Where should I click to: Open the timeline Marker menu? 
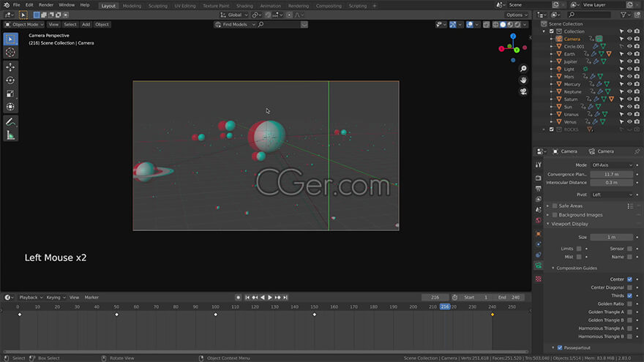click(91, 298)
